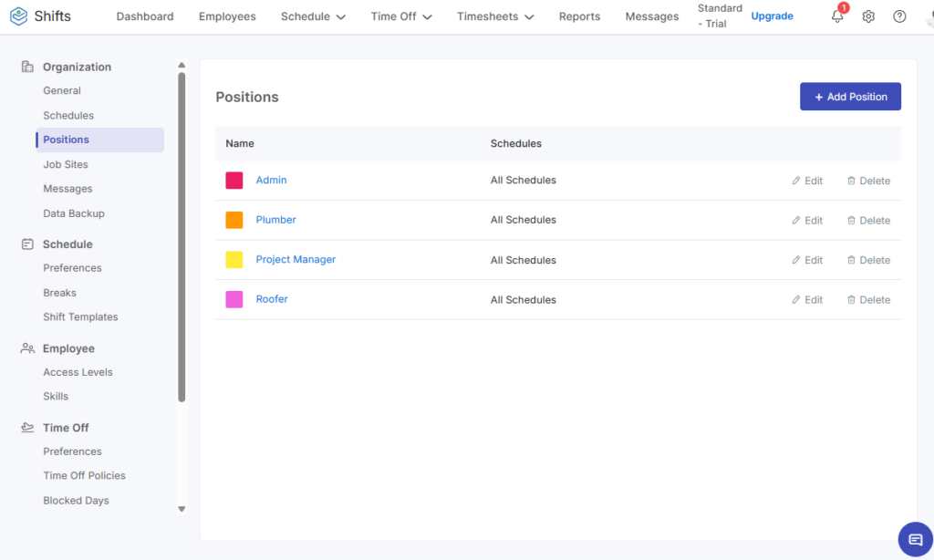Open Shift Templates in the sidebar
Screen dimensions: 934x560
tap(80, 316)
